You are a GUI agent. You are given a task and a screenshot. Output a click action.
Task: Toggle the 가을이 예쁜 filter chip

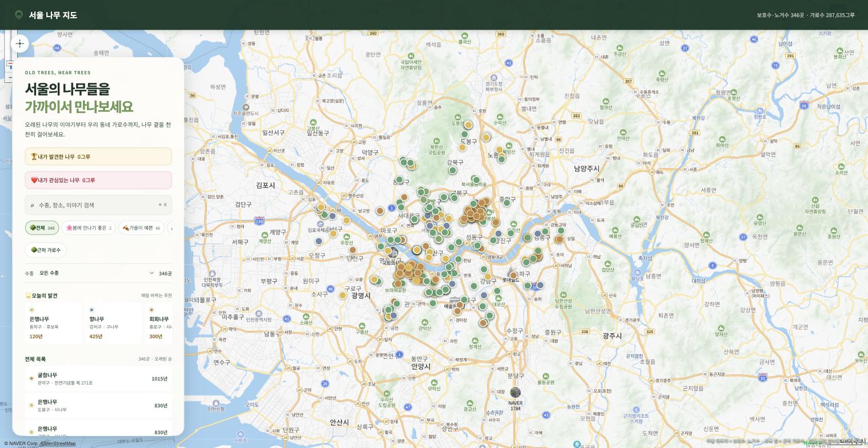(141, 228)
